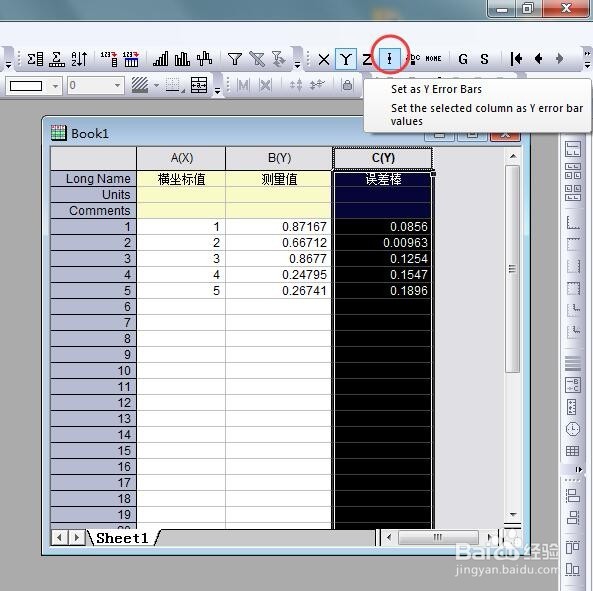Click the Set Column Values icon

click(109, 59)
